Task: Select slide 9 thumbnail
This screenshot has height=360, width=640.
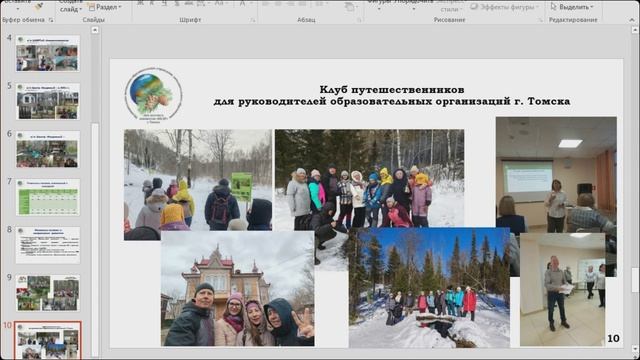Action: tap(48, 293)
